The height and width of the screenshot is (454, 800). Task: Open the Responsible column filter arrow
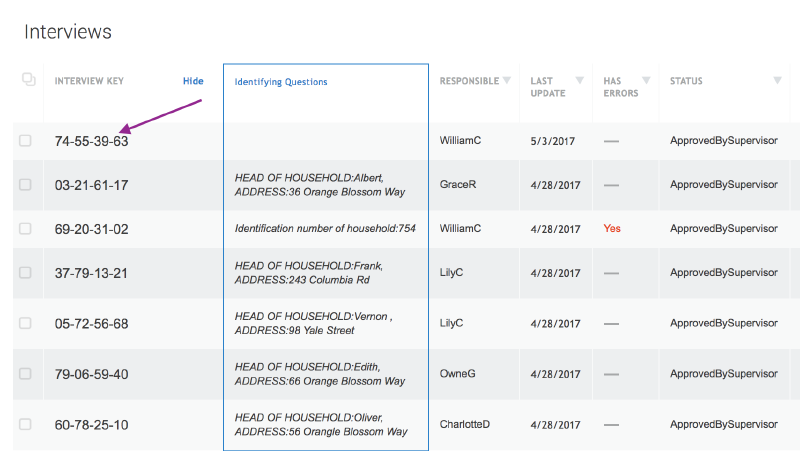(x=507, y=81)
